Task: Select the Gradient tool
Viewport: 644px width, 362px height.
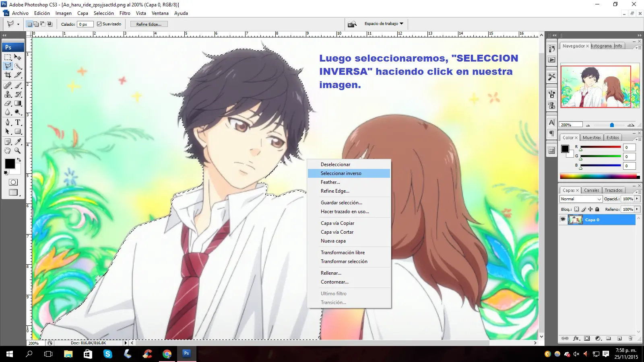Action: [18, 103]
